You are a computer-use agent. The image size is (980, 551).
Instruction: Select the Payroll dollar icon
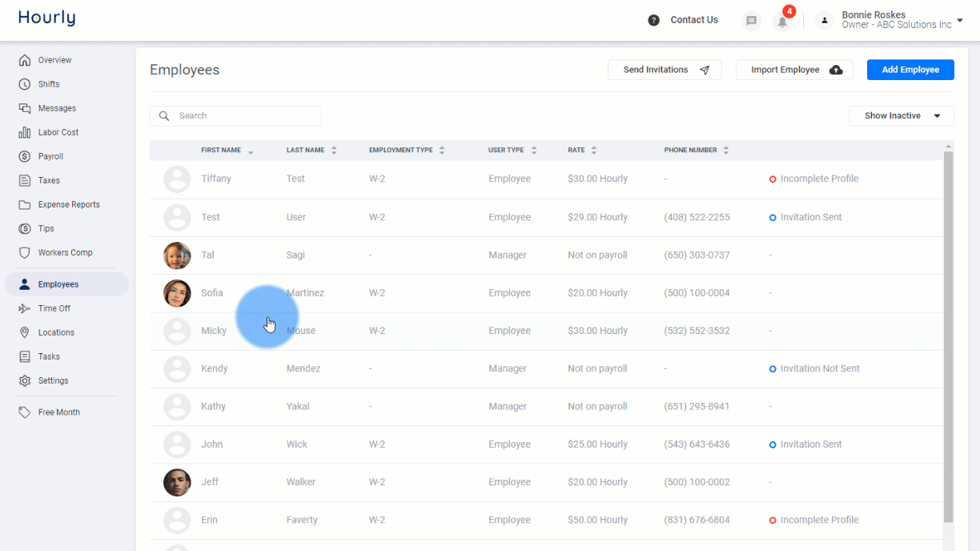(25, 156)
